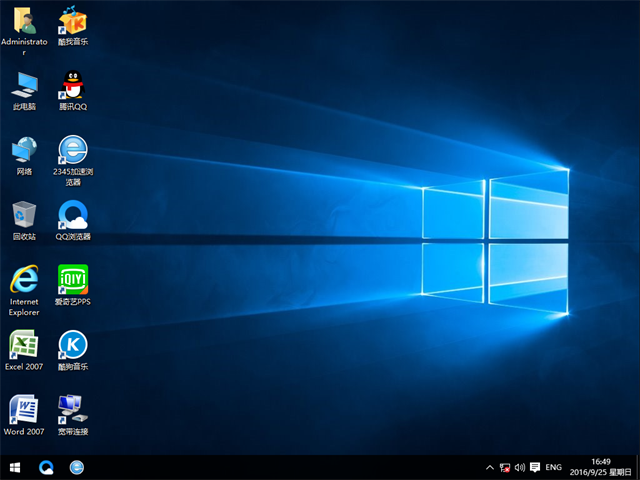The image size is (640, 480).
Task: Select the 此电脑 (This PC) icon
Action: click(x=24, y=86)
